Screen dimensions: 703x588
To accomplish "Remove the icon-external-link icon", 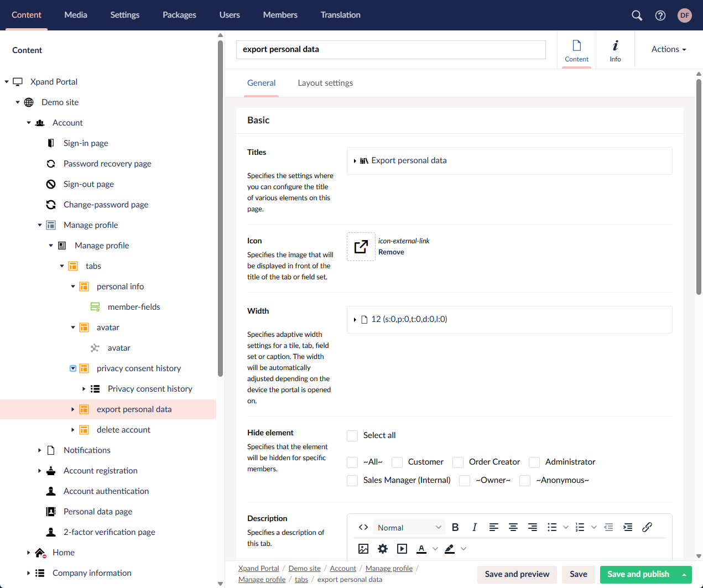I will pyautogui.click(x=391, y=252).
